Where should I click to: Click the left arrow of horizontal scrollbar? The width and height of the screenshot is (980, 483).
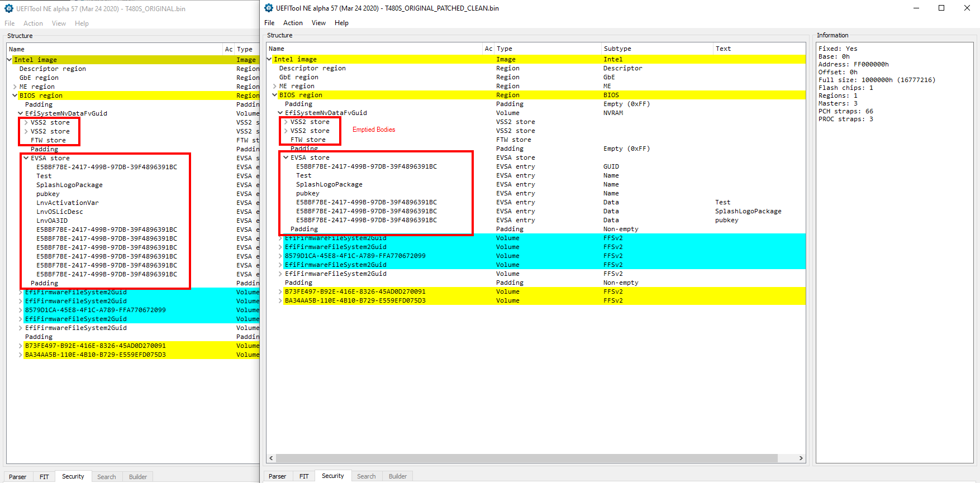click(x=272, y=458)
